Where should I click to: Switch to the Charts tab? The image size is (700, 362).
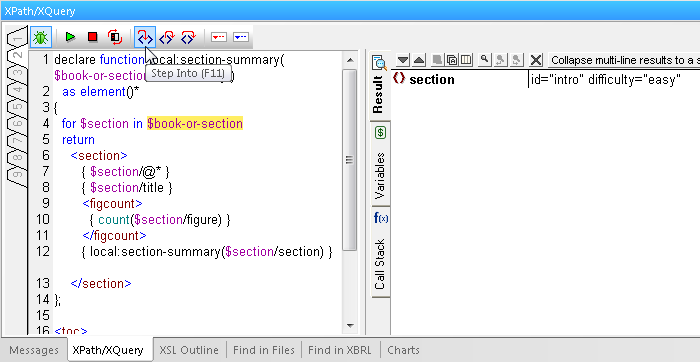(x=403, y=350)
